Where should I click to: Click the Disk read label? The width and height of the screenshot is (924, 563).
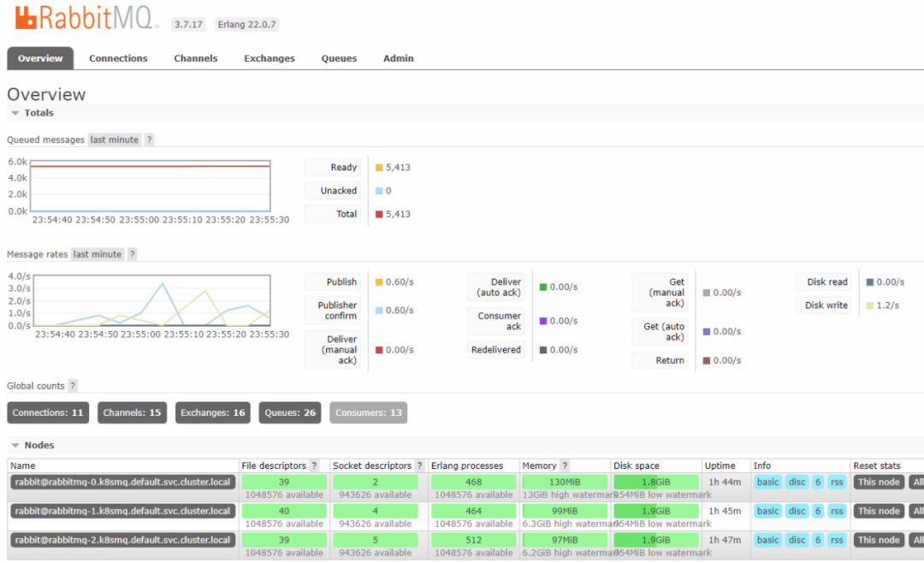(823, 282)
